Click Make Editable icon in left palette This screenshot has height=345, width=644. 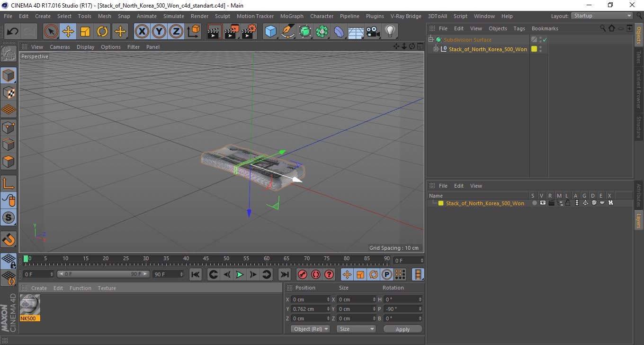coord(9,54)
